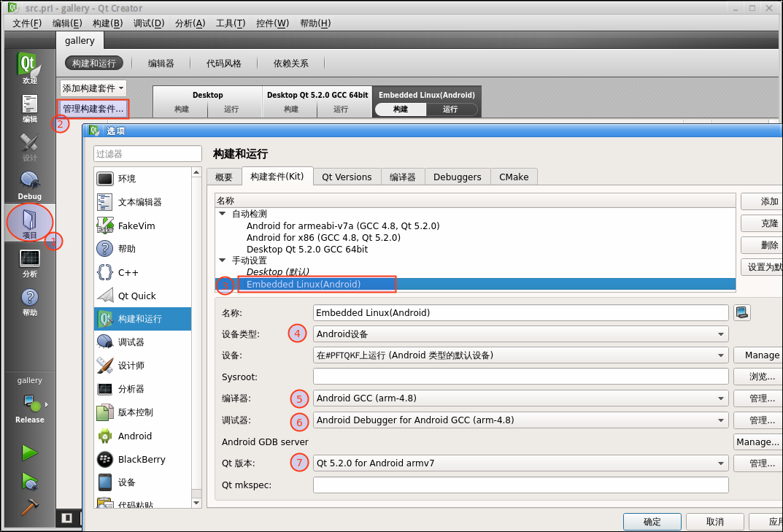This screenshot has width=783, height=532.
Task: Click the Sysroot path input field
Action: (520, 377)
